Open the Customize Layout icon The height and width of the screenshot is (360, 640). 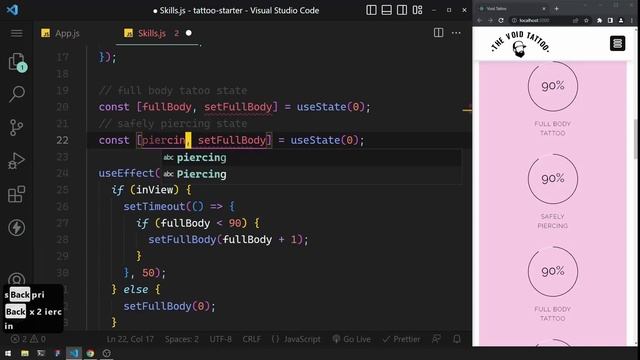point(417,10)
